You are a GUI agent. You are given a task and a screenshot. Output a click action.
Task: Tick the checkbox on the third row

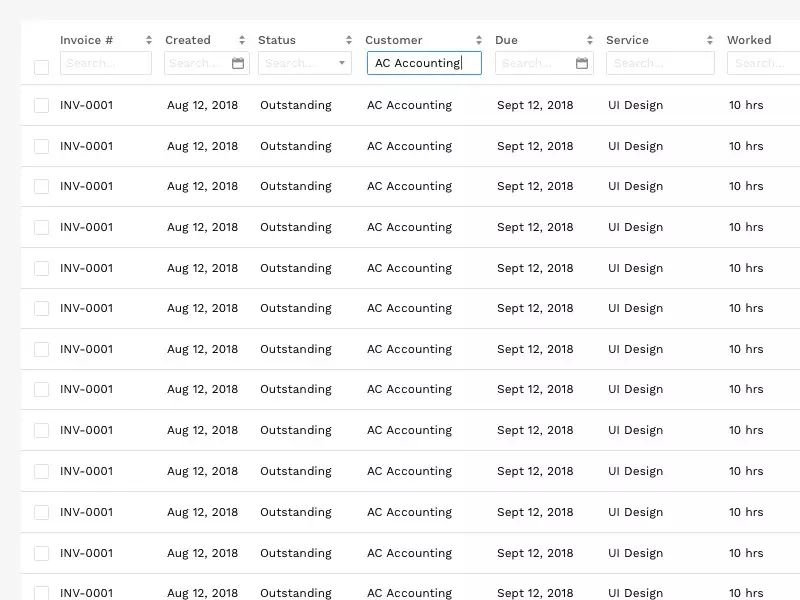point(41,186)
